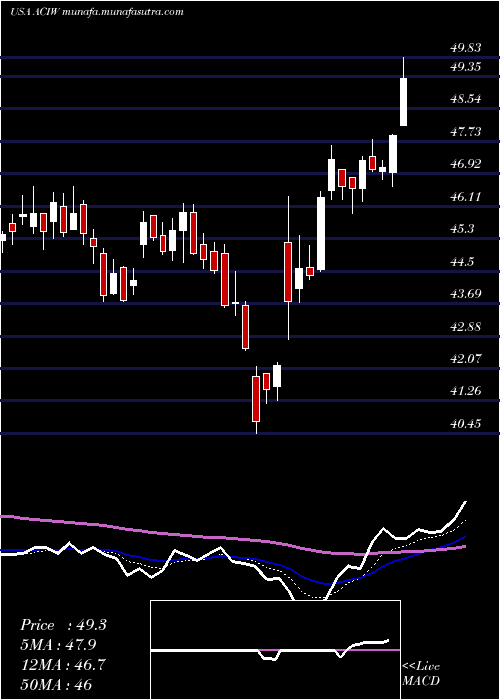Select the 40.45 lowest price label

465,423
